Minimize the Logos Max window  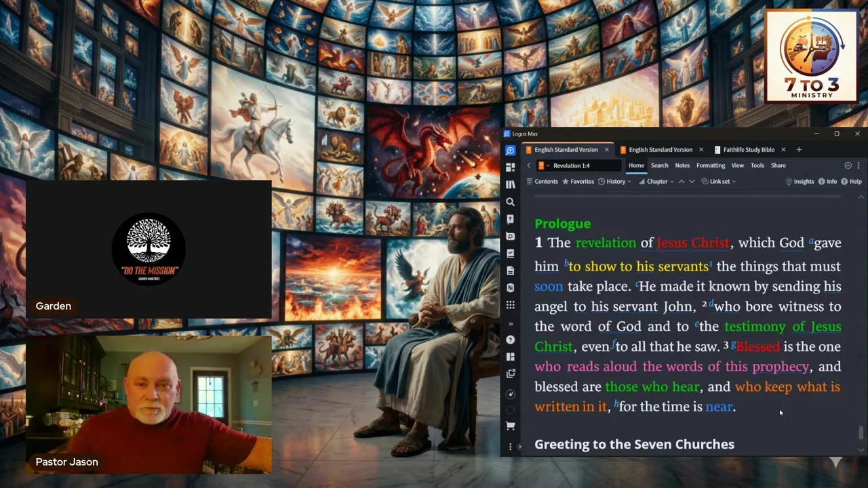pyautogui.click(x=816, y=134)
